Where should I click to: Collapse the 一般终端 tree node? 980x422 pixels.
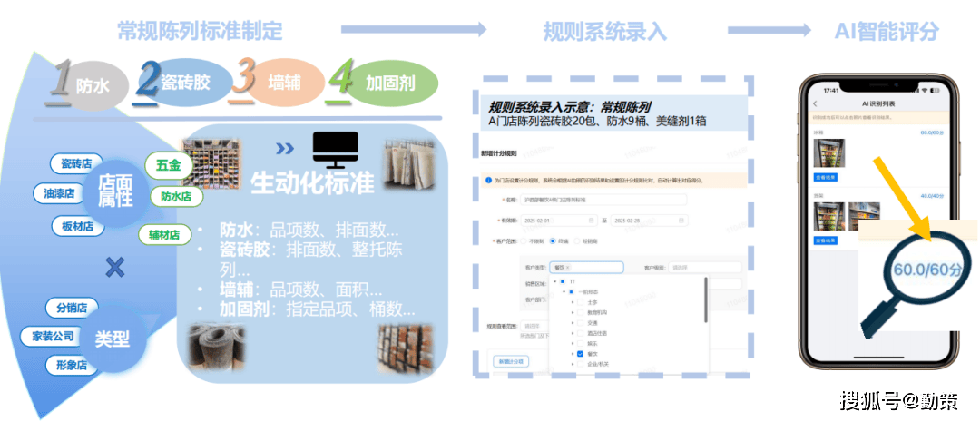[563, 292]
